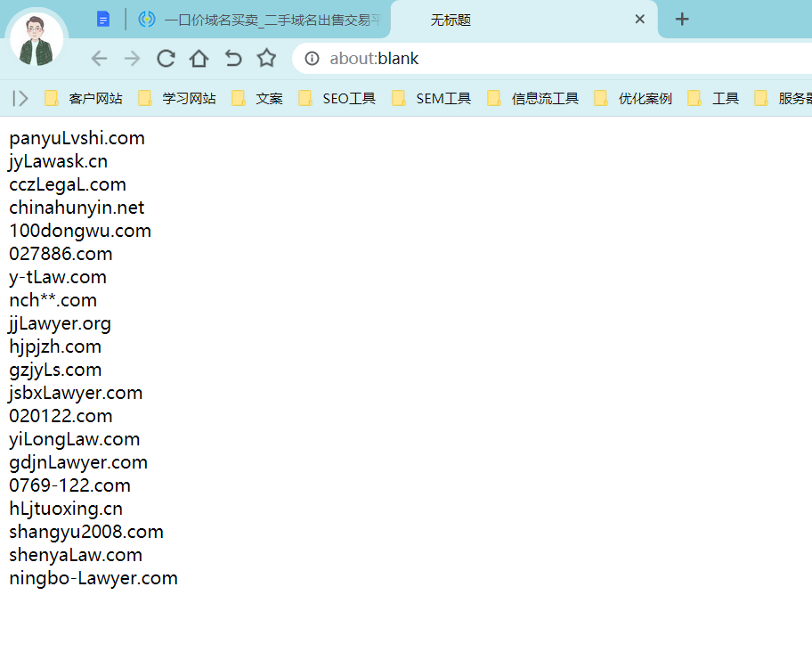Open the browser home page
The image size is (812, 652).
coord(199,59)
